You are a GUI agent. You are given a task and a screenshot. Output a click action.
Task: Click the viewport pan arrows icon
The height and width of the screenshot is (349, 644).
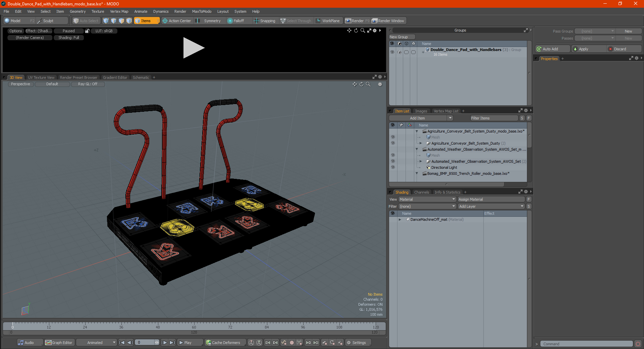[355, 84]
